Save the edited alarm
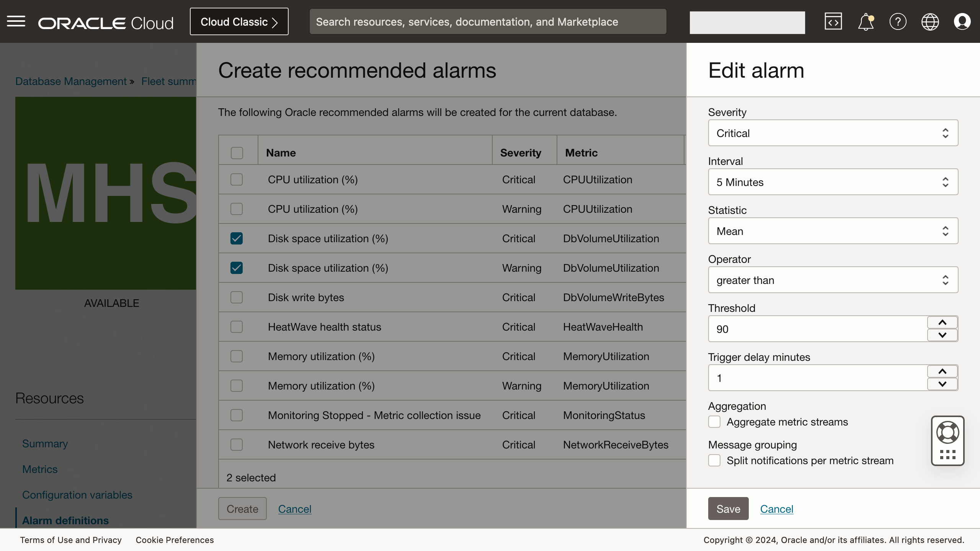 pyautogui.click(x=728, y=509)
